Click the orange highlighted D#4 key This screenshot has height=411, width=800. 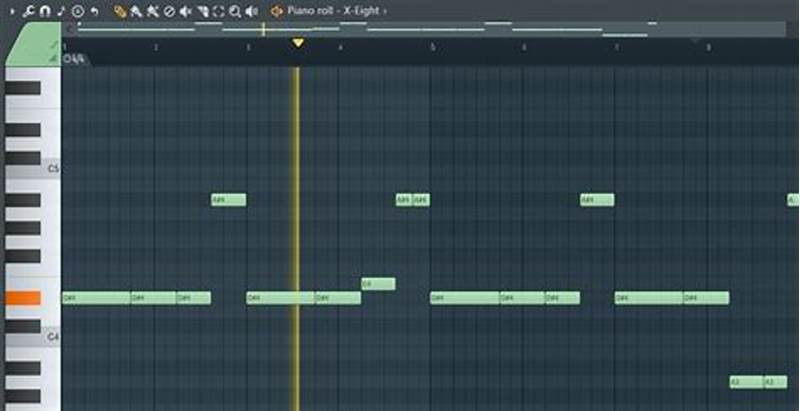(23, 298)
